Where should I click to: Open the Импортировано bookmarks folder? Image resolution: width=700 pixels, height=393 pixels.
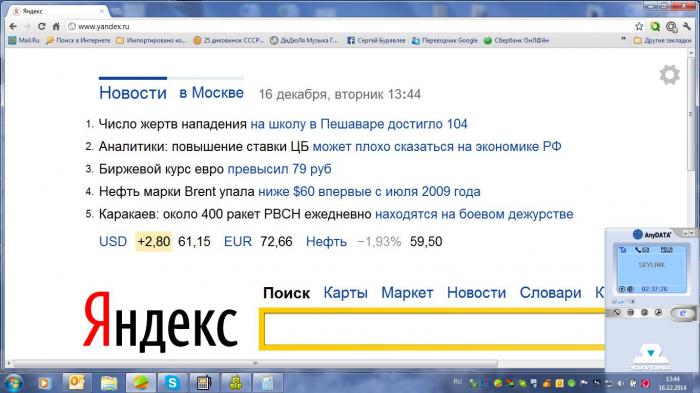click(151, 40)
